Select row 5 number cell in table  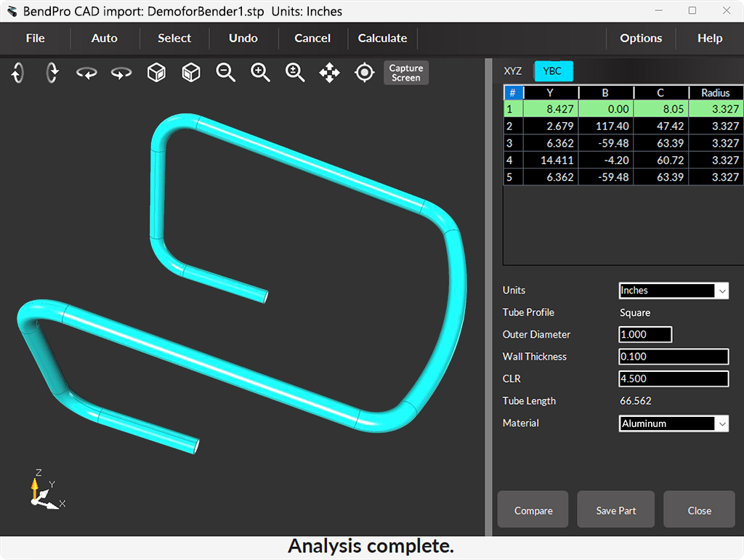(x=513, y=177)
